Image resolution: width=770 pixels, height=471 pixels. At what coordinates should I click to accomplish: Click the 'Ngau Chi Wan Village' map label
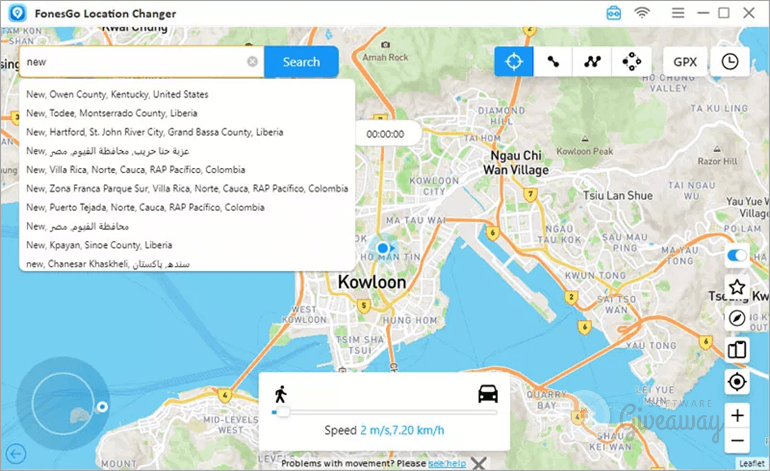click(x=516, y=163)
